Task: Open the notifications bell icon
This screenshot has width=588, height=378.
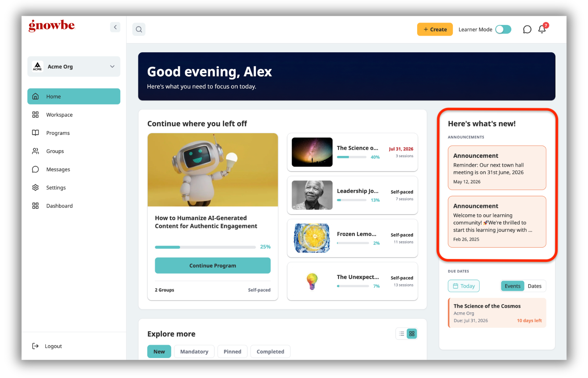Action: pyautogui.click(x=542, y=29)
